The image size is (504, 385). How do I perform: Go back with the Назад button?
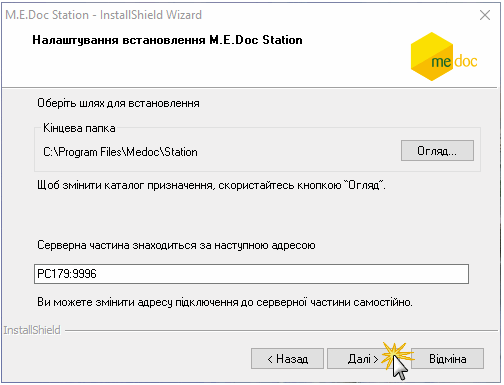(287, 359)
